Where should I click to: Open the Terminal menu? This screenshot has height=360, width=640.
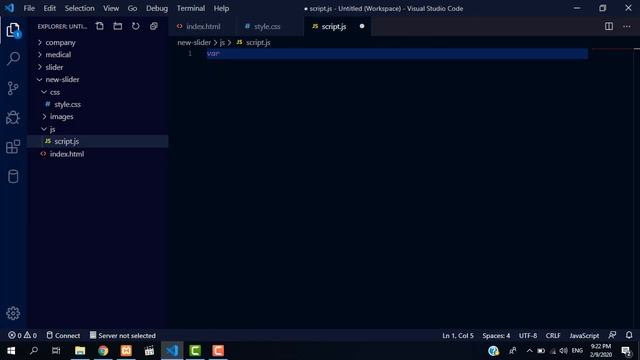point(191,8)
